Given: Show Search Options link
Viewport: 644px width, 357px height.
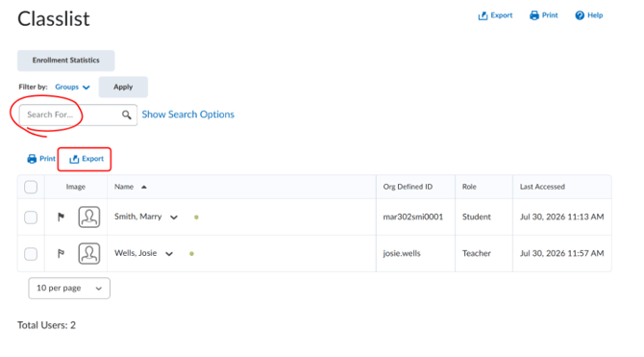Looking at the screenshot, I should click(188, 115).
